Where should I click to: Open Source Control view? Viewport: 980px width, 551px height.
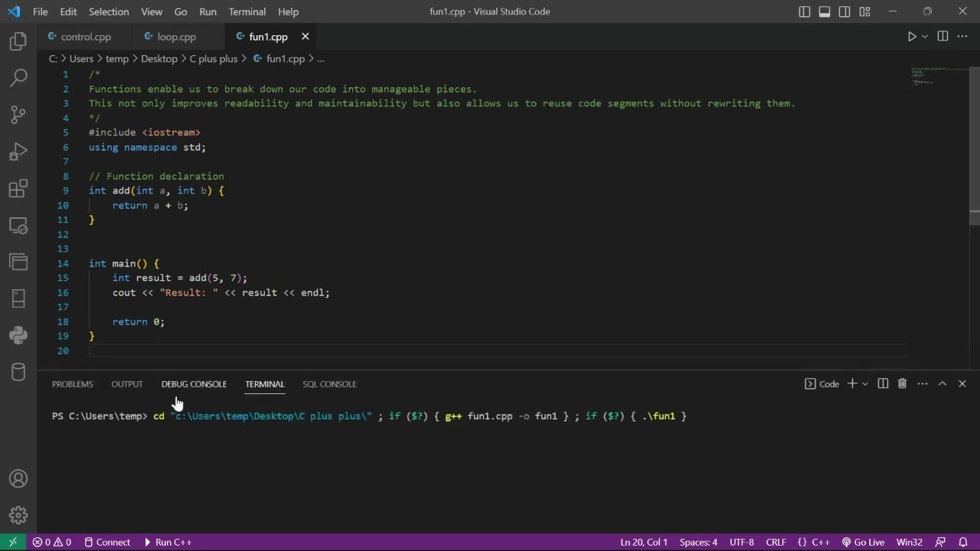(18, 115)
